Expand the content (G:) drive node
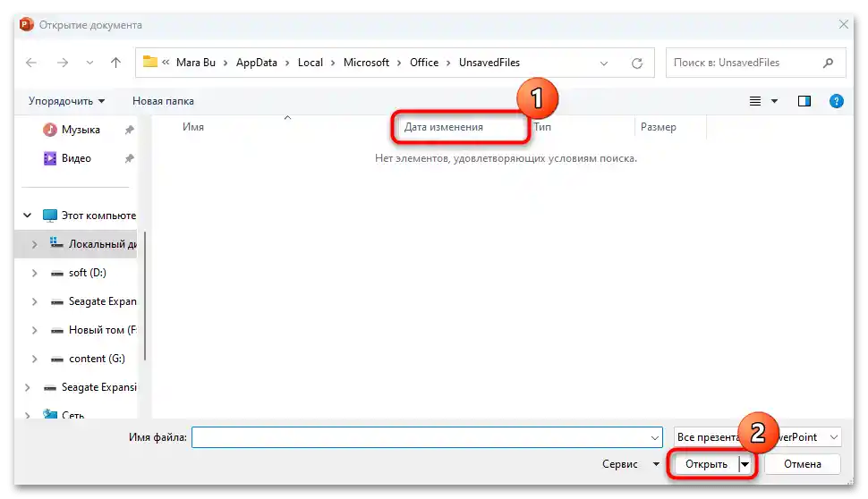This screenshot has height=499, width=868. 34,359
